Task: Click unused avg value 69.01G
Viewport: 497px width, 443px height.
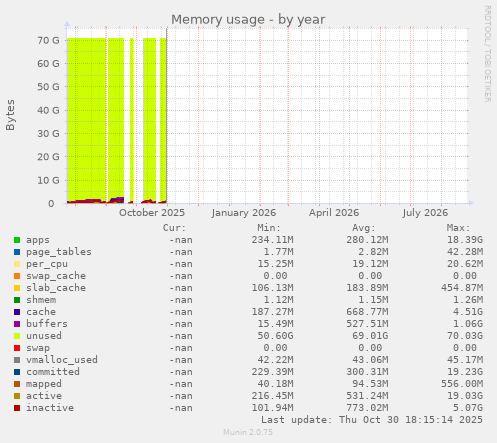Action: point(370,336)
